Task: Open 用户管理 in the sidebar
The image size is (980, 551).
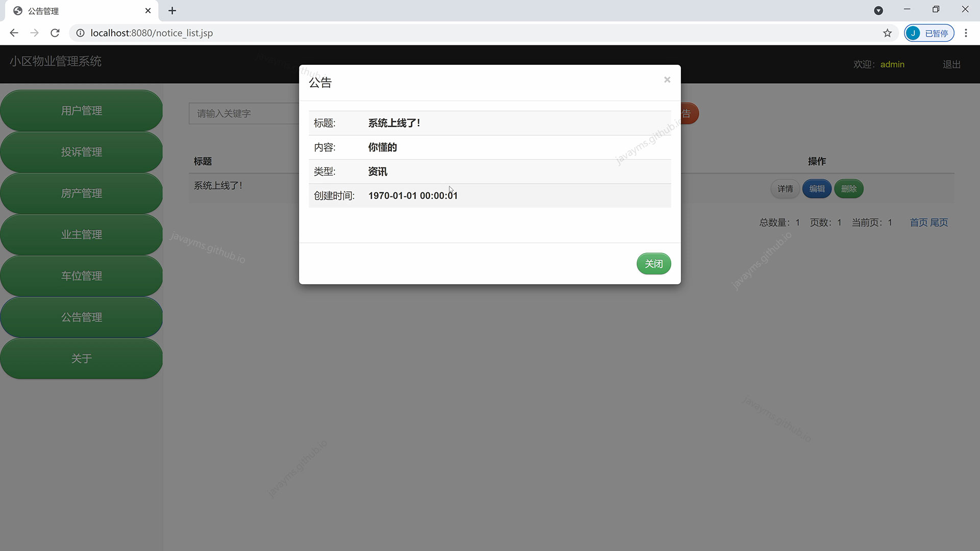Action: tap(81, 110)
